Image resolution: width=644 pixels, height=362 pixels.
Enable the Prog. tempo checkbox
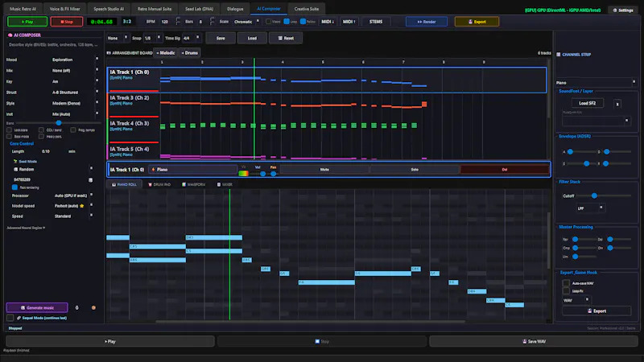tap(72, 130)
